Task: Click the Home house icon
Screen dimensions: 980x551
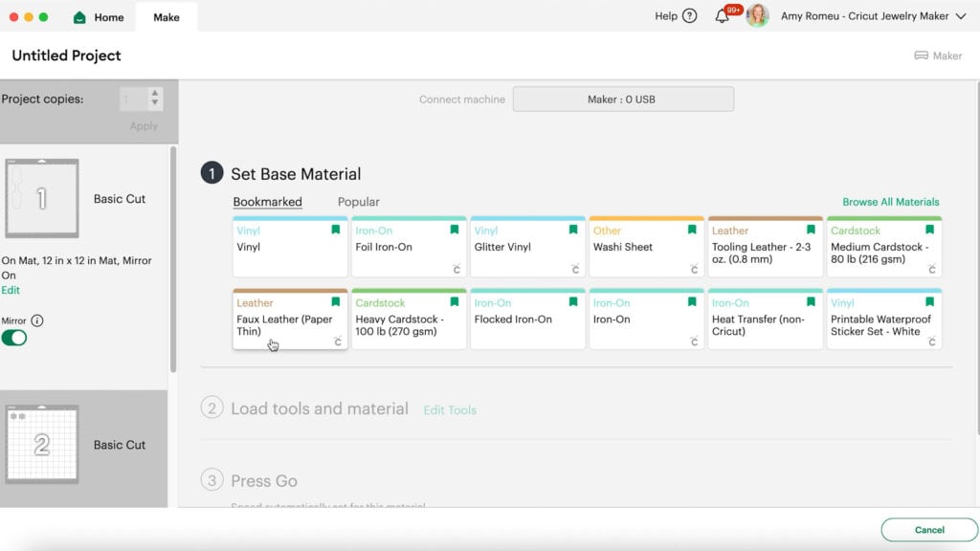Action: coord(79,17)
